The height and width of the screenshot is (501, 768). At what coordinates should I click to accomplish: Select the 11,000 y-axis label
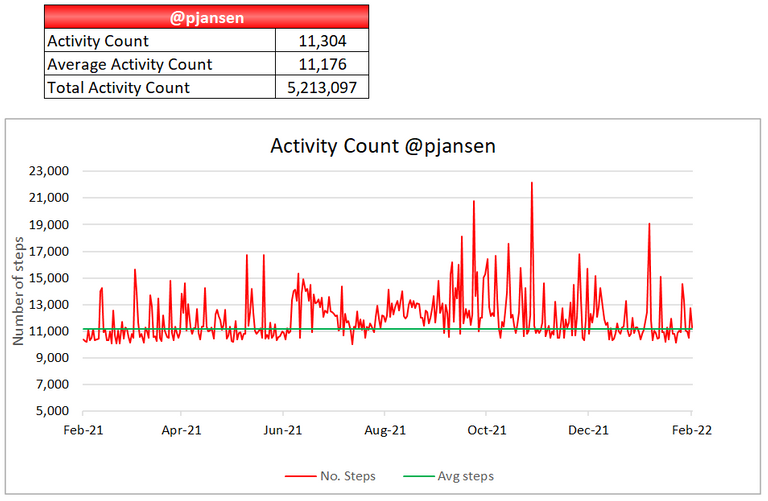[x=49, y=331]
